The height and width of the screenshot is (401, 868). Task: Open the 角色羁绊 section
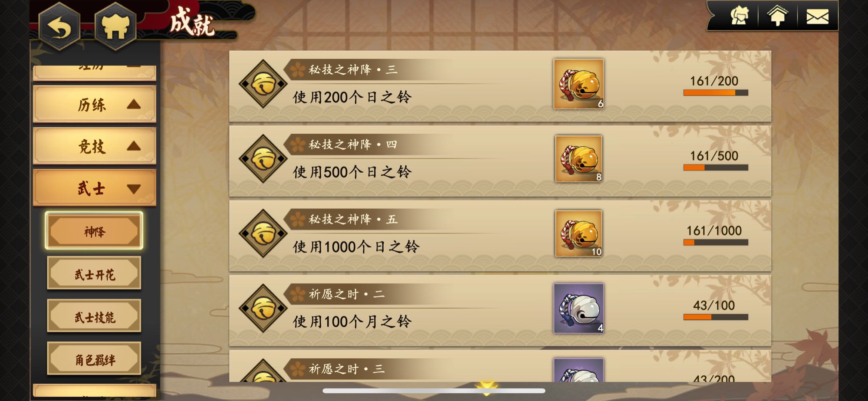point(94,358)
